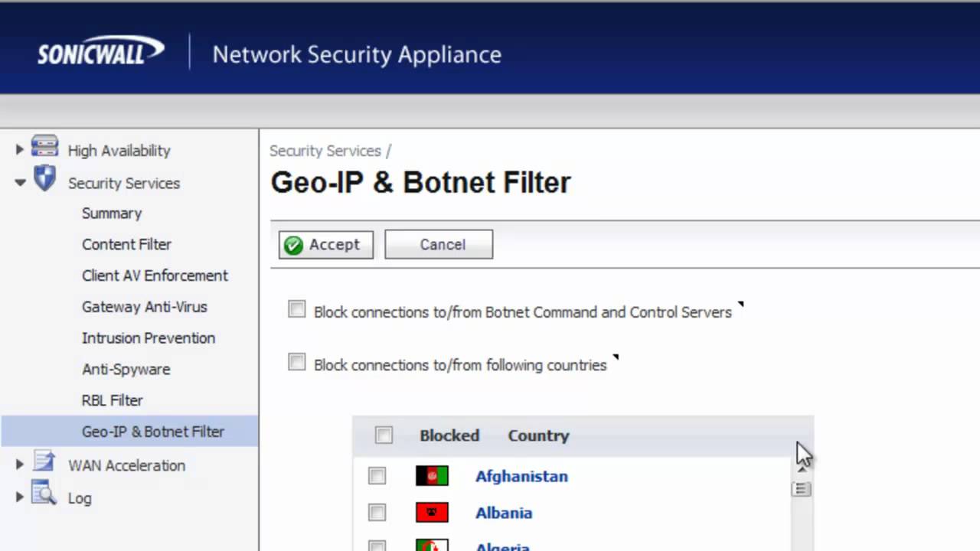Click the Albania flag icon
Viewport: 980px width, 551px height.
click(x=432, y=513)
